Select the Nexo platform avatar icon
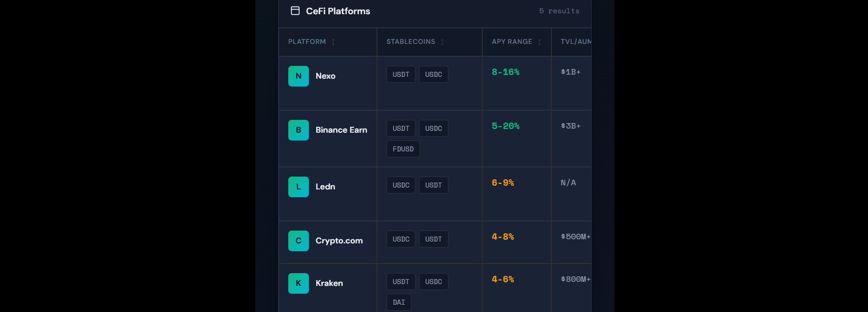Image resolution: width=868 pixels, height=312 pixels. [298, 76]
